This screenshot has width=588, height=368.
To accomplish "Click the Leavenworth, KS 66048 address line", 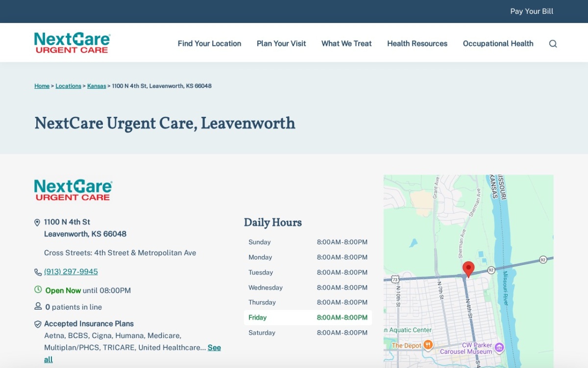I will pos(85,234).
